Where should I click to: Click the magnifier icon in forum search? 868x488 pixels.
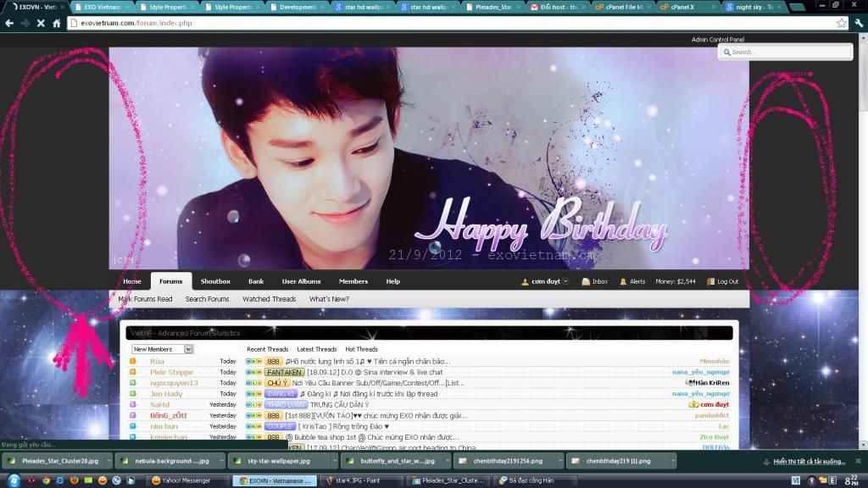pos(726,52)
